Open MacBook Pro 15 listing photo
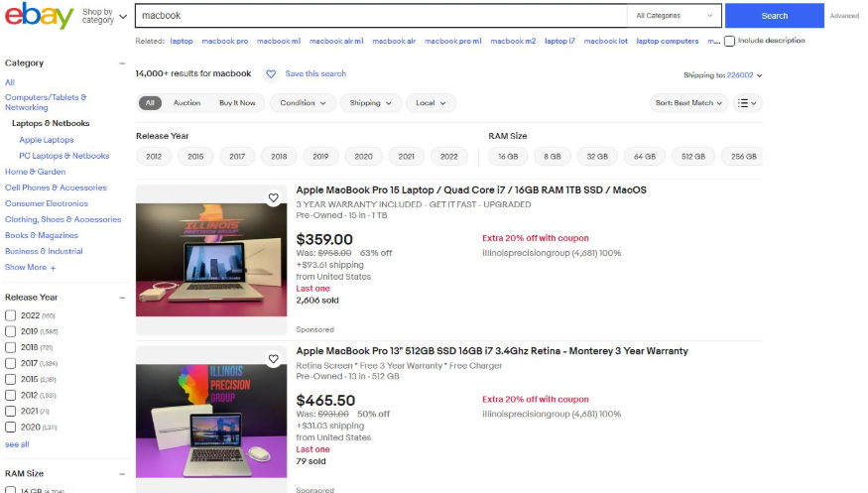Screen dimensions: 868x493 tap(211, 260)
